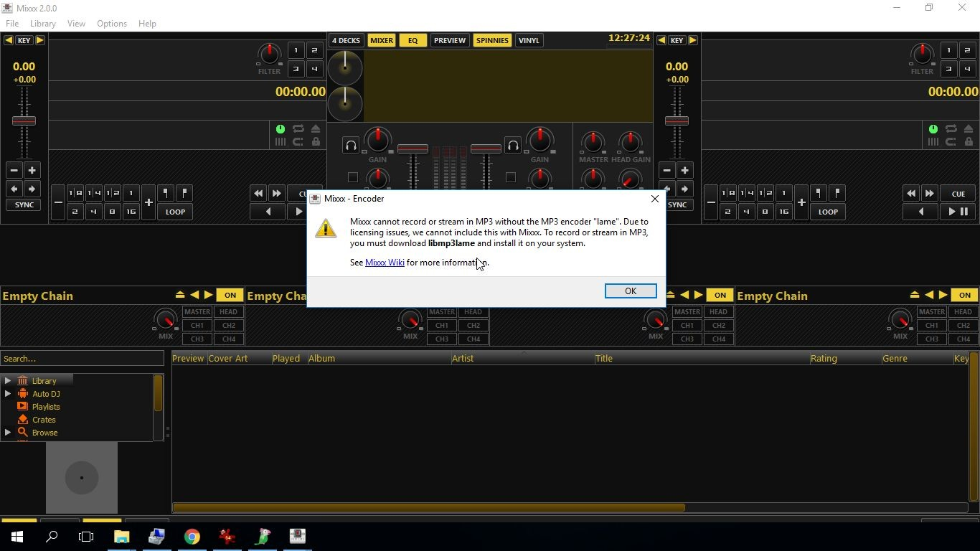Click OK in the Encoder dialog
The height and width of the screenshot is (551, 980).
631,291
